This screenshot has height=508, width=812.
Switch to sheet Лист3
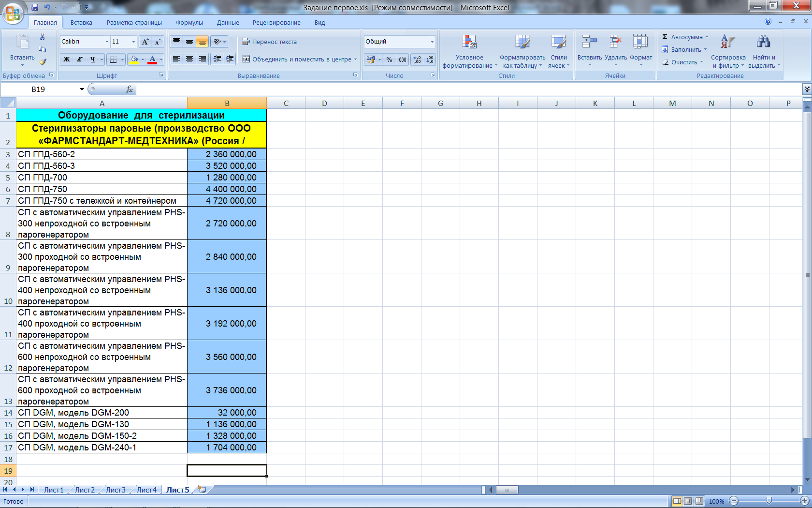116,490
